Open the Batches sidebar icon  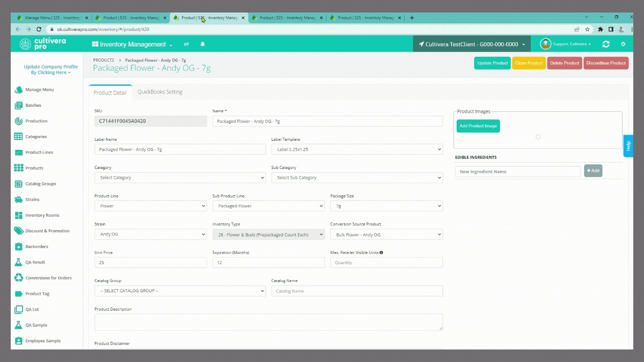[x=18, y=105]
